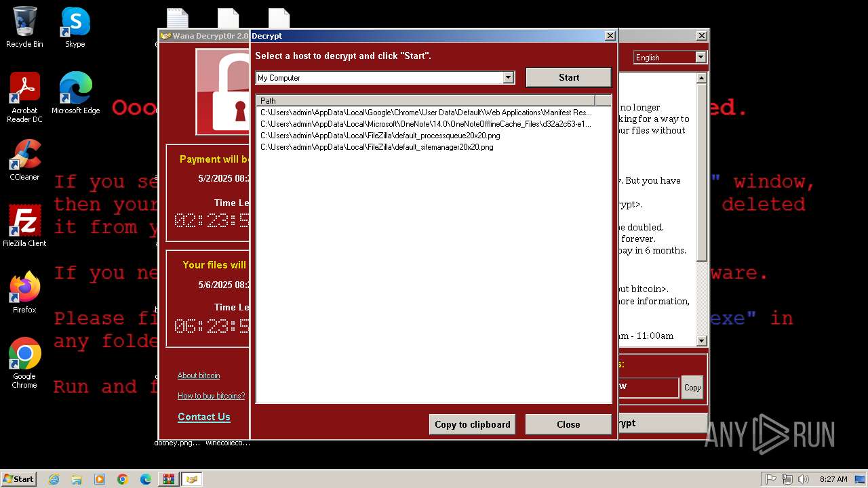Open Action Center flag tray icon

(771, 479)
